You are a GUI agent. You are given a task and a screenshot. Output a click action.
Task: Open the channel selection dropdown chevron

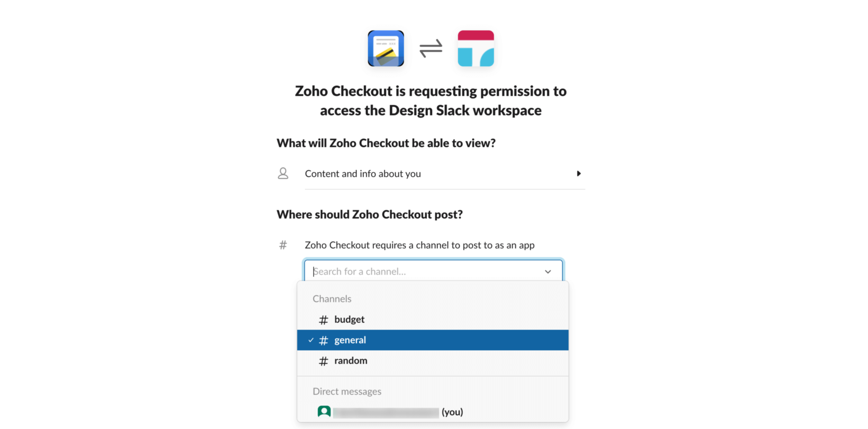548,271
